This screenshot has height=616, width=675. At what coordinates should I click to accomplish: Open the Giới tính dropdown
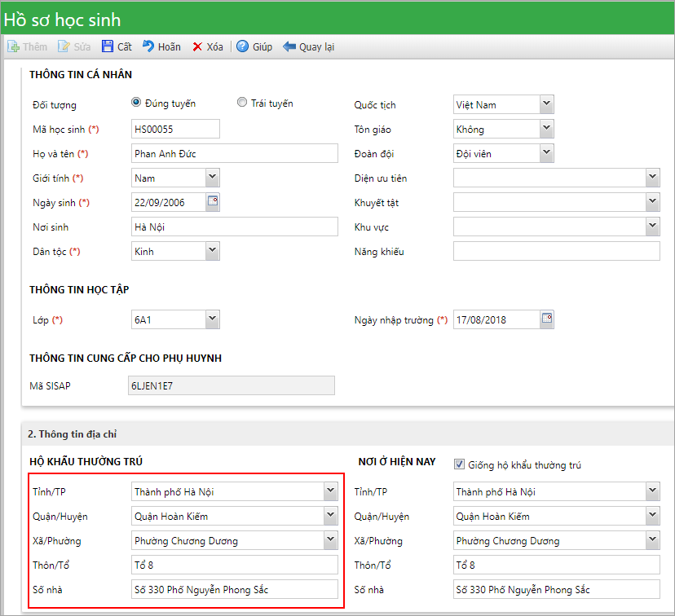point(212,178)
